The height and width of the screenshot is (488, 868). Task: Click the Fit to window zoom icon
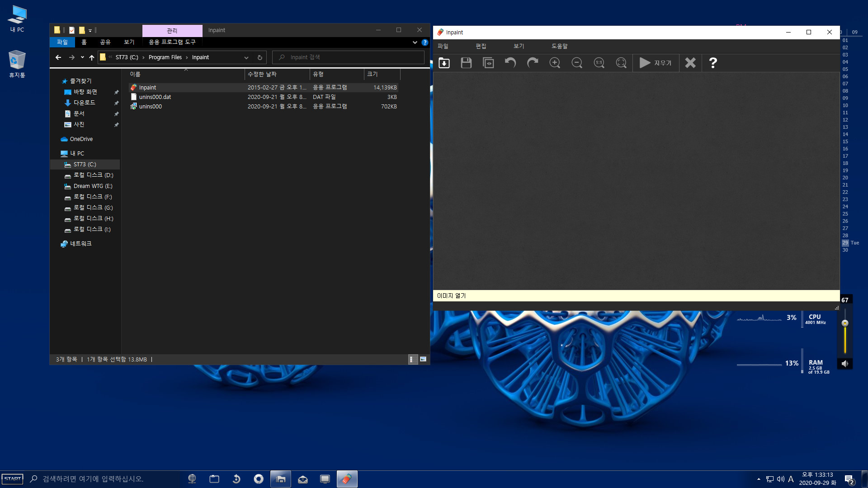pyautogui.click(x=621, y=63)
